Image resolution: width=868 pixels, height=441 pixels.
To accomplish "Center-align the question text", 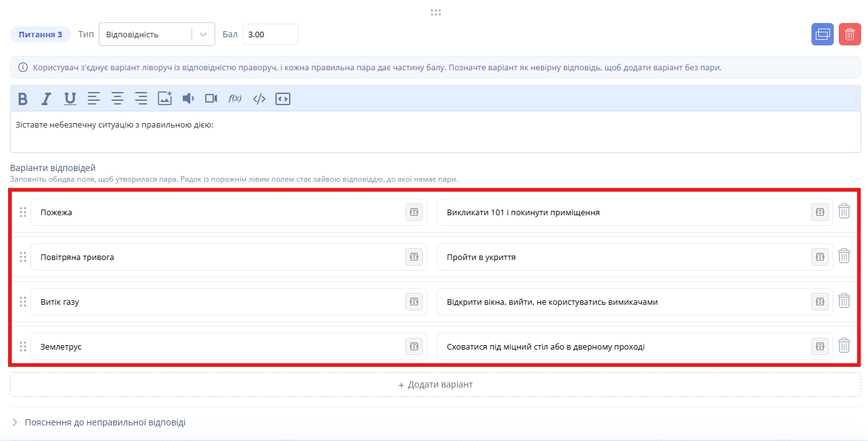I will tap(118, 98).
